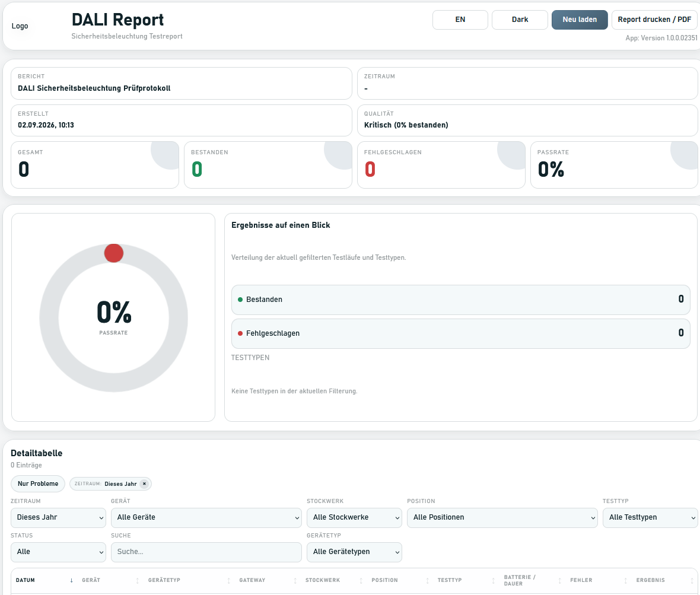Click the Passrate summary card showing 0%
This screenshot has height=595, width=700.
tap(614, 165)
